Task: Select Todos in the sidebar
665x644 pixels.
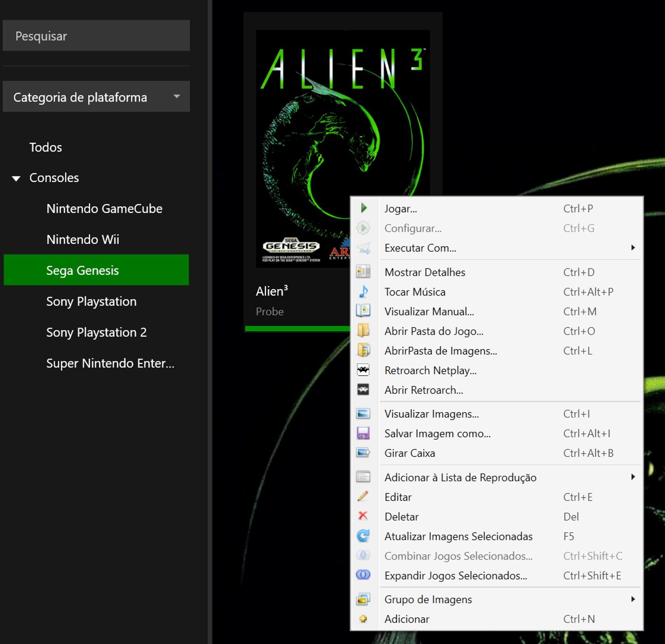Action: pyautogui.click(x=46, y=147)
